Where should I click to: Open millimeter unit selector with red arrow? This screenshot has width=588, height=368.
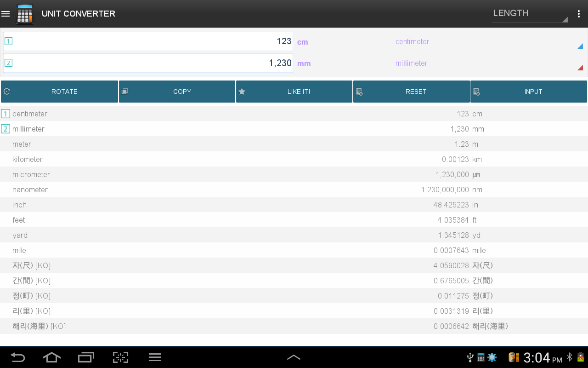click(x=489, y=63)
